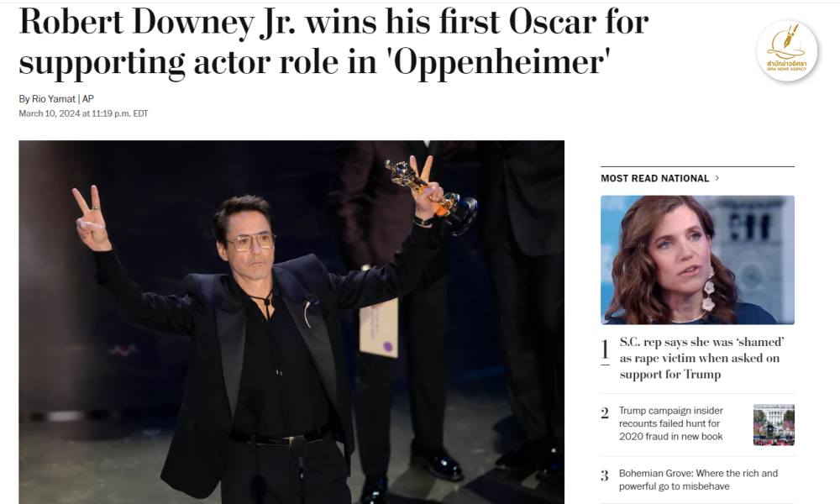Open the main Oscar ceremony photo
The height and width of the screenshot is (504, 840).
(x=291, y=322)
